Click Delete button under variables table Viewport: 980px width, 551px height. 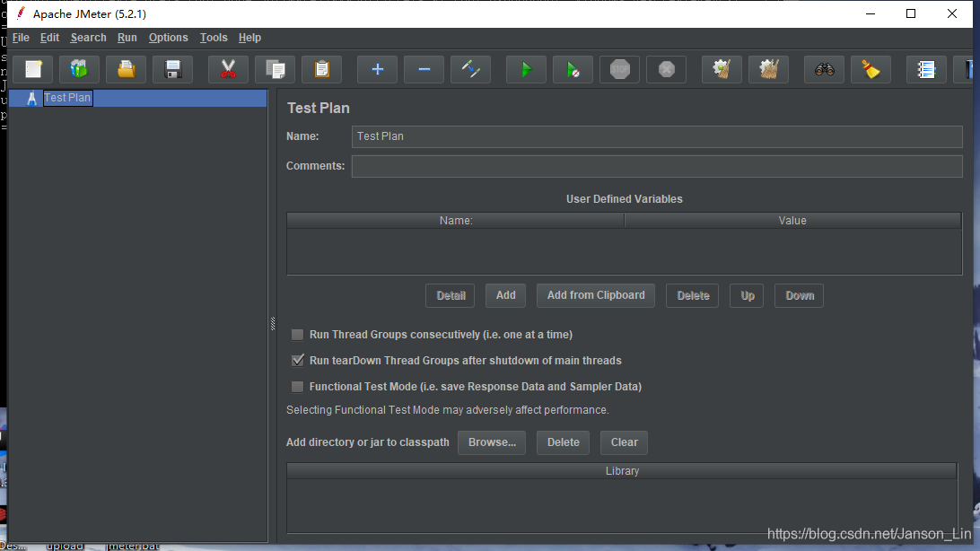click(x=693, y=295)
